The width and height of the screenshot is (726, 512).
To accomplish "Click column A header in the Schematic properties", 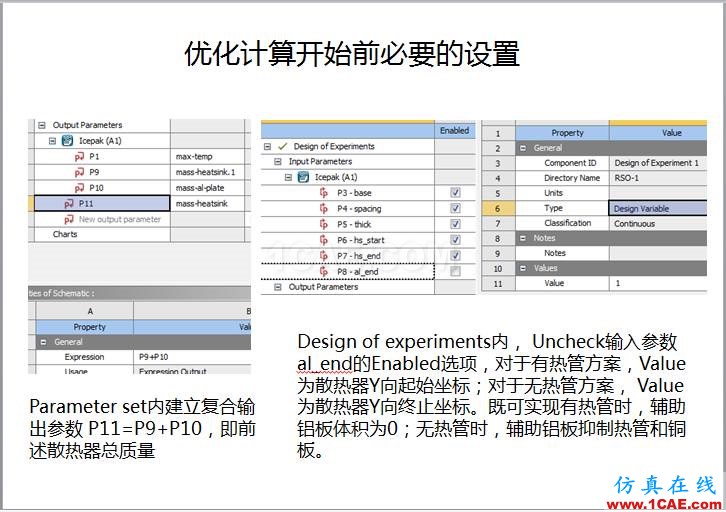I will pyautogui.click(x=85, y=311).
